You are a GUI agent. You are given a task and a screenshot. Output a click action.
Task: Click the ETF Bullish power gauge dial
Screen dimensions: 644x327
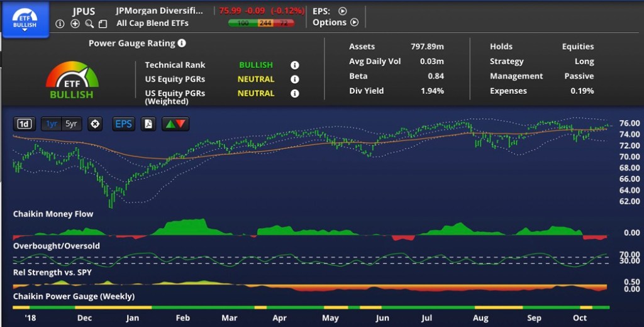[x=72, y=80]
